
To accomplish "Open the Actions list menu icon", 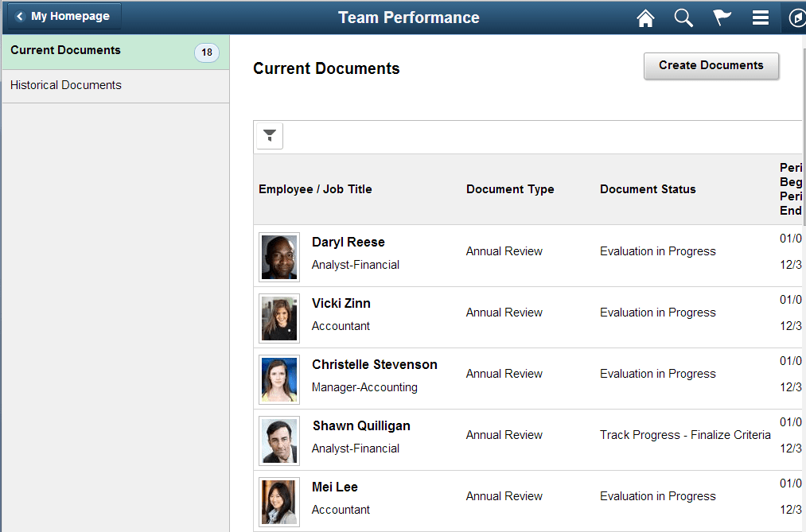I will tap(760, 17).
